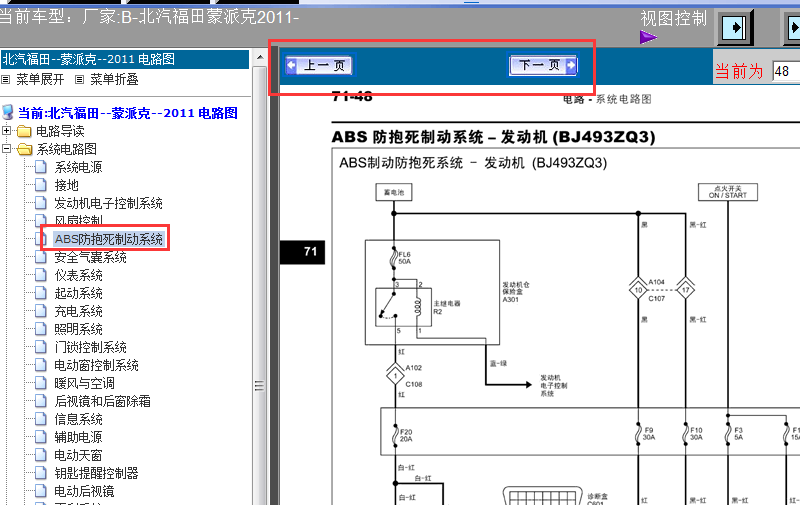Click the page icon beside 暖风与空调
800x505 pixels.
pos(40,383)
